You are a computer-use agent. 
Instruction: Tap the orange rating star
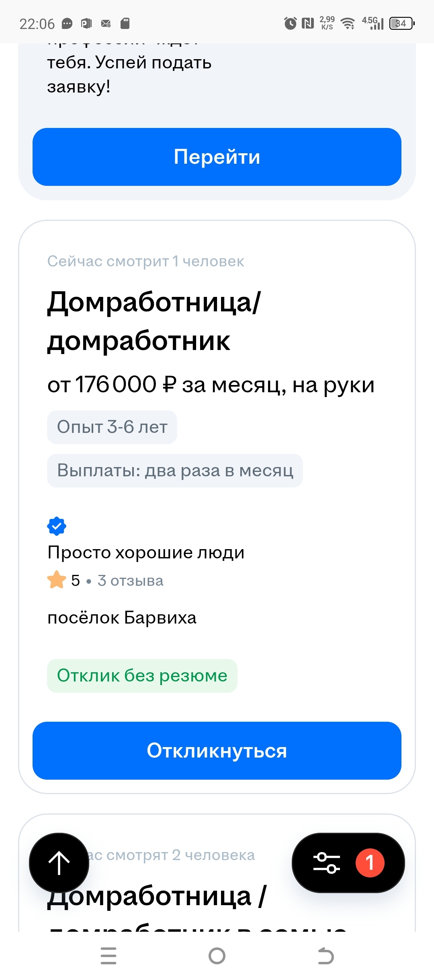coord(57,580)
